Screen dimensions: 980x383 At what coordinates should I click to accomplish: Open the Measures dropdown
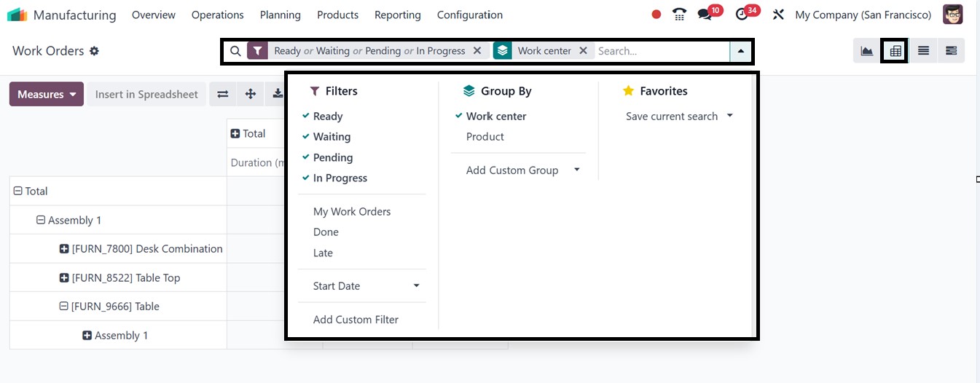point(46,94)
